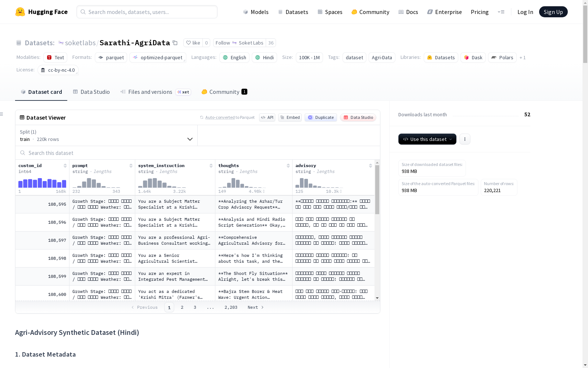Screen dimensions: 588x368
Task: Expand the +1 more libraries
Action: click(x=523, y=57)
